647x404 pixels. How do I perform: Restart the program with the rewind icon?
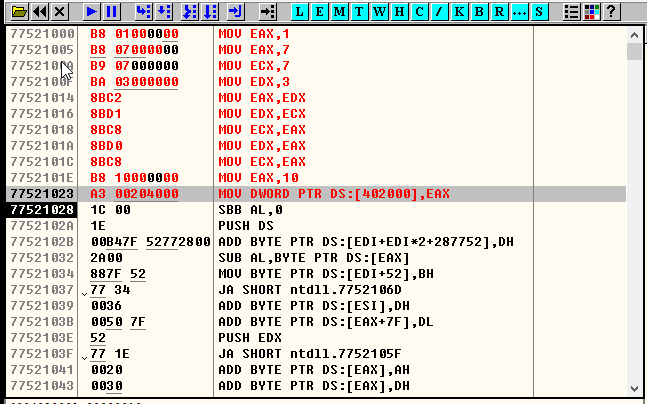(40, 12)
